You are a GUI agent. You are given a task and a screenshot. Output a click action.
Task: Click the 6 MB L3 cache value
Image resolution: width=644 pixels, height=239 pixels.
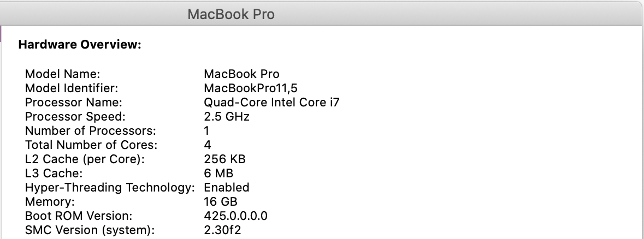point(218,173)
